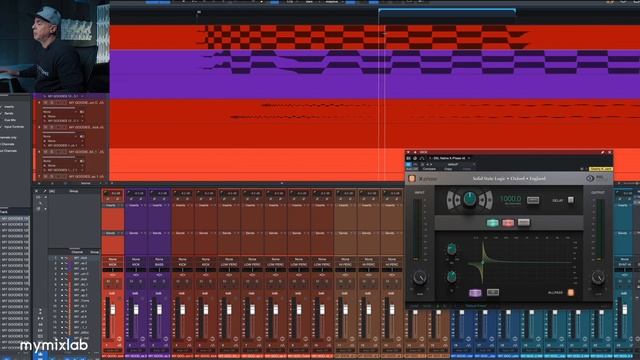Click the outer right frequency step arrow
Screen dimensions: 640x360
tap(489, 200)
